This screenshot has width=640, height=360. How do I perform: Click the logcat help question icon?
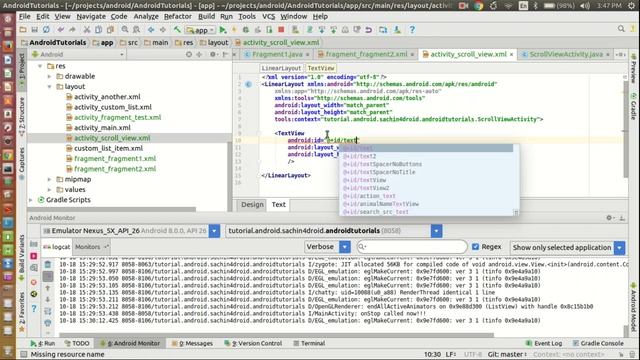pos(34,308)
